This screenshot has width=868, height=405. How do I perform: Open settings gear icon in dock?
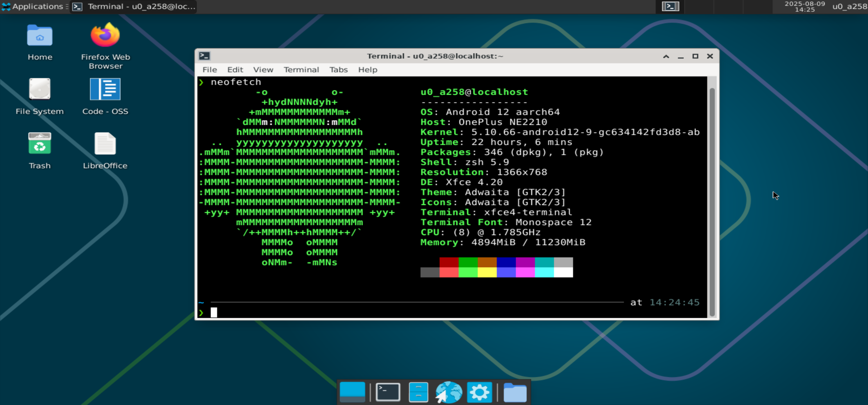click(479, 392)
